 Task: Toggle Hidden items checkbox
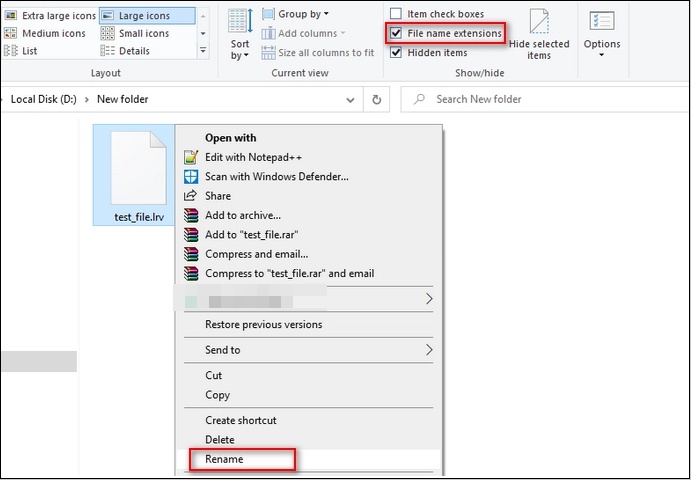pos(396,53)
